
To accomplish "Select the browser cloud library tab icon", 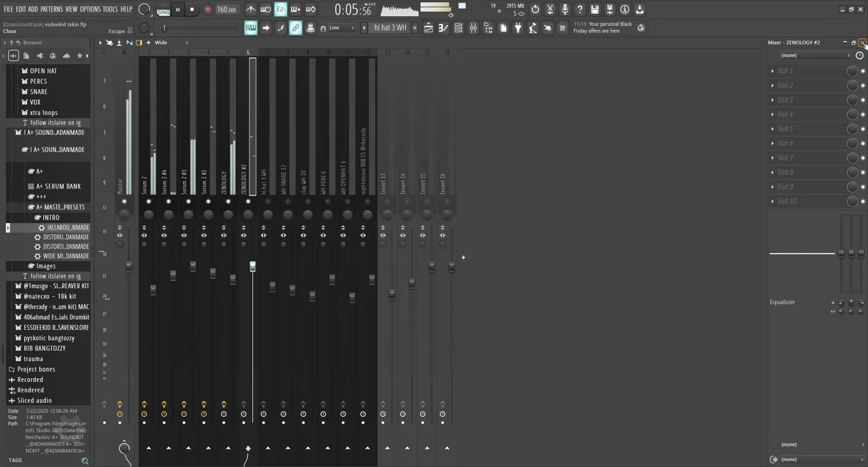I will pyautogui.click(x=66, y=56).
